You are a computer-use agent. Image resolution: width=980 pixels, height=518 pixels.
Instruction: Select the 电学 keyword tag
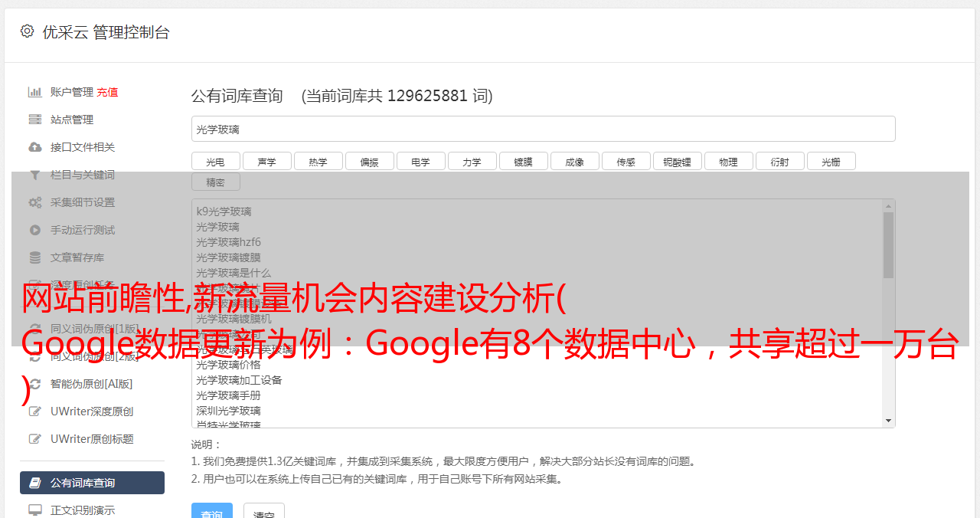tap(420, 161)
